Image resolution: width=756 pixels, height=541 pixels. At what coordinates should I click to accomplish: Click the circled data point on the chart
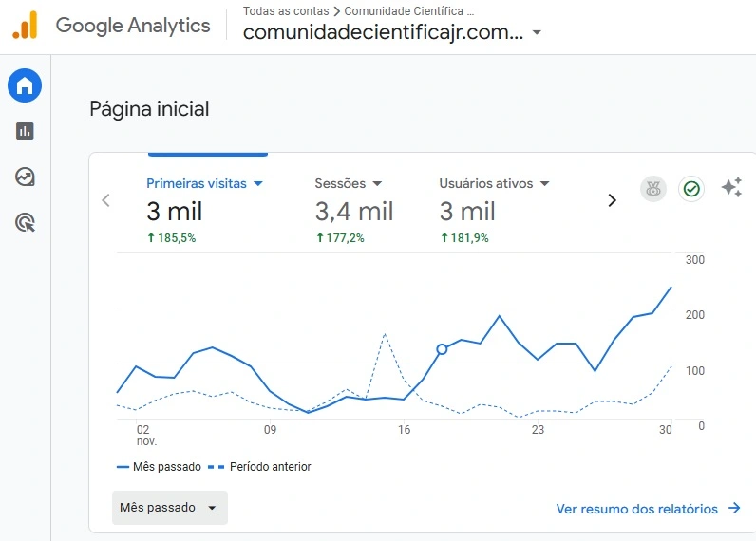[442, 349]
